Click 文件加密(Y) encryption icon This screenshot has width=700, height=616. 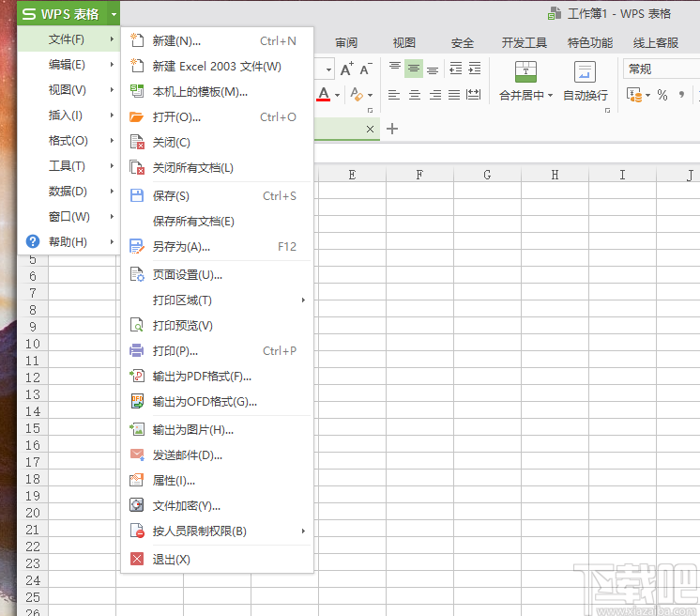(137, 505)
